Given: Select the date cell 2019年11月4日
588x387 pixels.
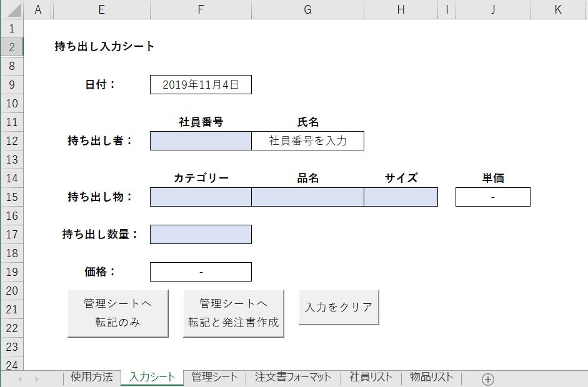Looking at the screenshot, I should pyautogui.click(x=201, y=85).
